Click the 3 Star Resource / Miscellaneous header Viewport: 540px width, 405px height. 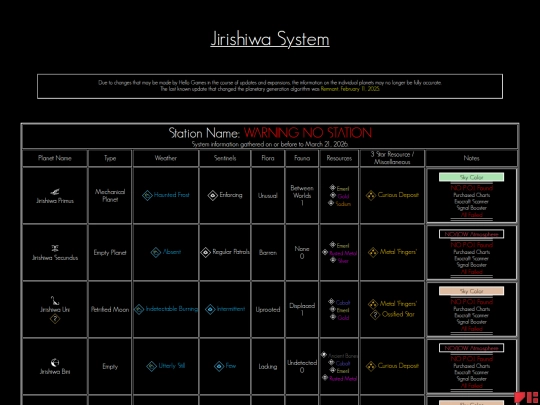click(392, 158)
